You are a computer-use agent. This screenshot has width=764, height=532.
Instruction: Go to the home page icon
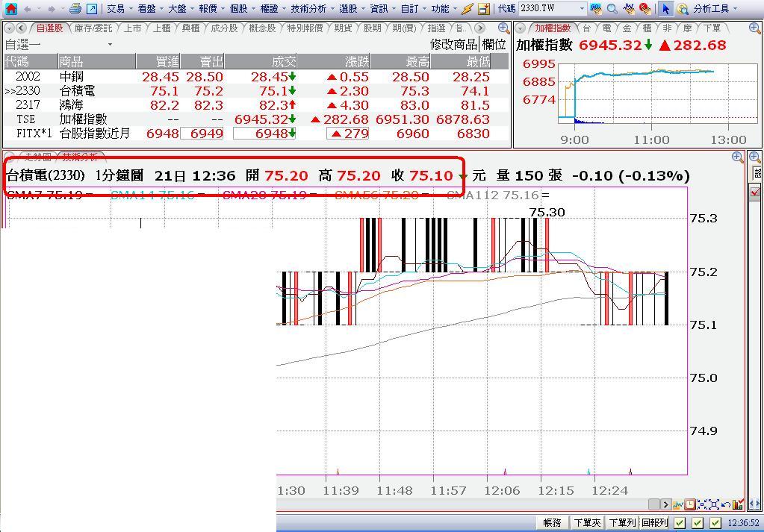point(10,8)
